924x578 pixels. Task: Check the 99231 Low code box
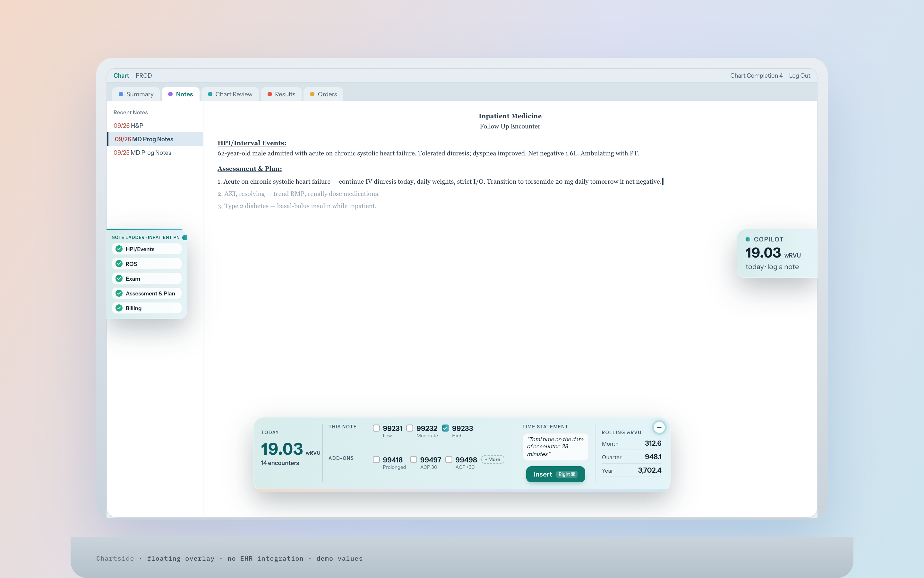376,428
